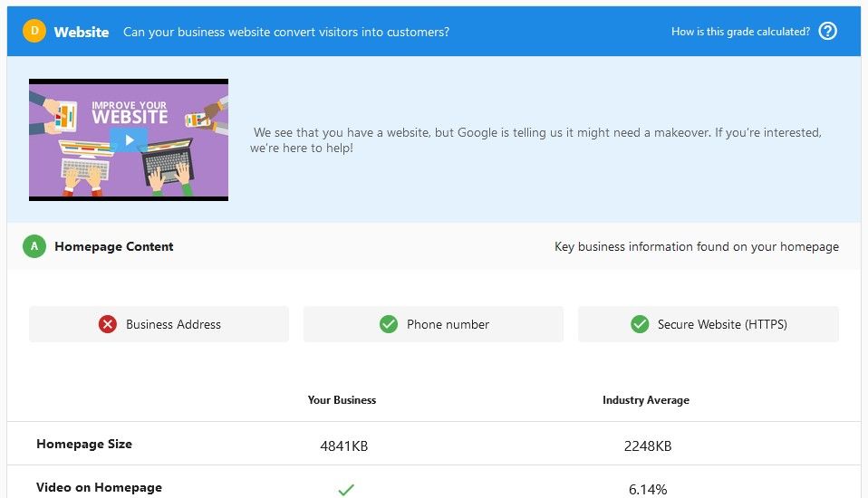Click the 4841KB homepage size value
Viewport: 868px width, 498px height.
point(343,446)
